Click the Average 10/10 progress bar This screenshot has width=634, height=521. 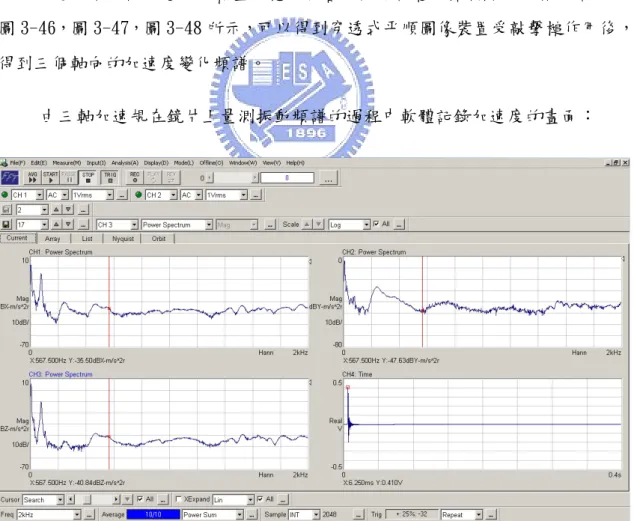tap(153, 515)
